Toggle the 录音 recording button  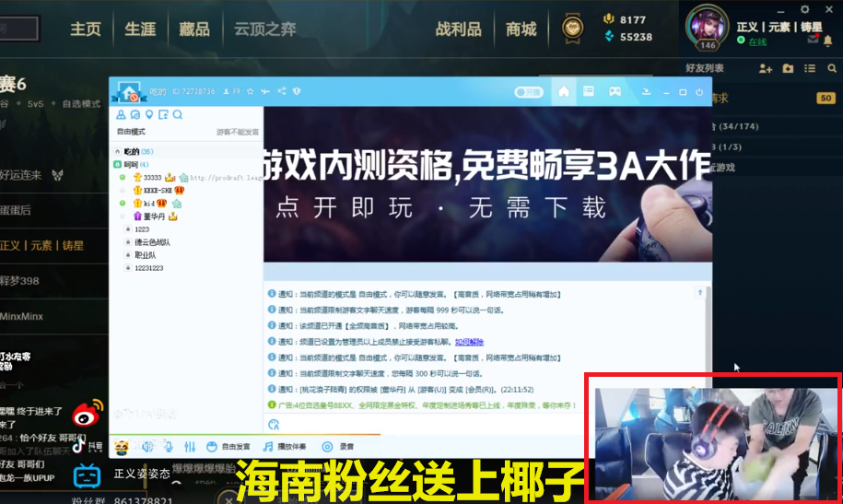click(337, 447)
